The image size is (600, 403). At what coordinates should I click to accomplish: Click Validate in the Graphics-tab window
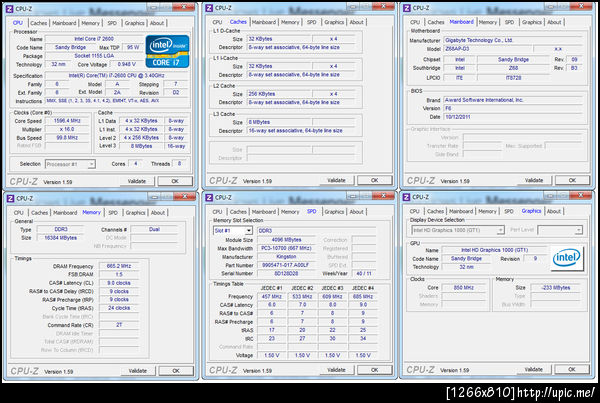pyautogui.click(x=533, y=370)
